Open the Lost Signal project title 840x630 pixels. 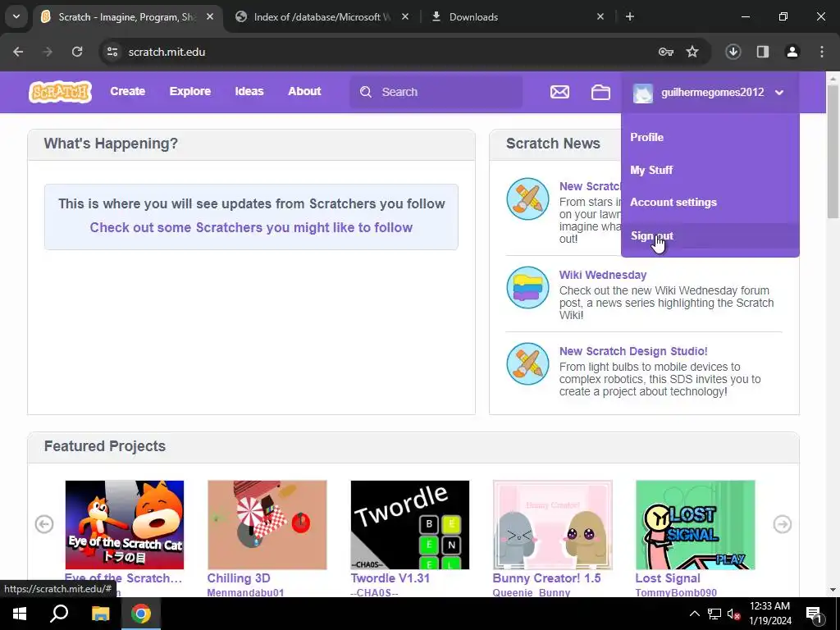click(668, 578)
